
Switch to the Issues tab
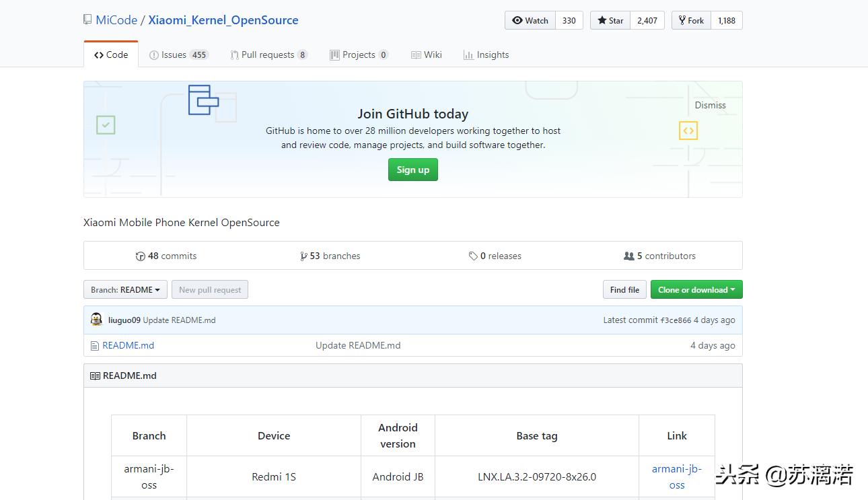pos(178,55)
